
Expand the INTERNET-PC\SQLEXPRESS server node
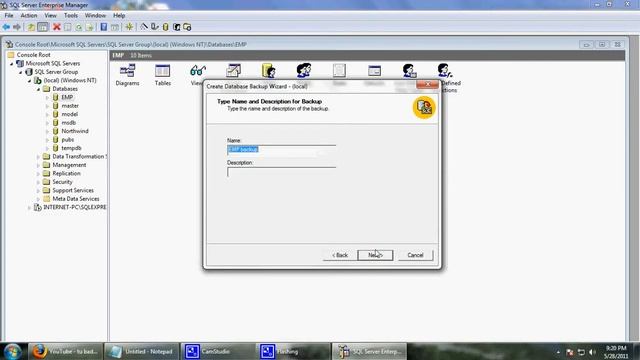click(29, 208)
